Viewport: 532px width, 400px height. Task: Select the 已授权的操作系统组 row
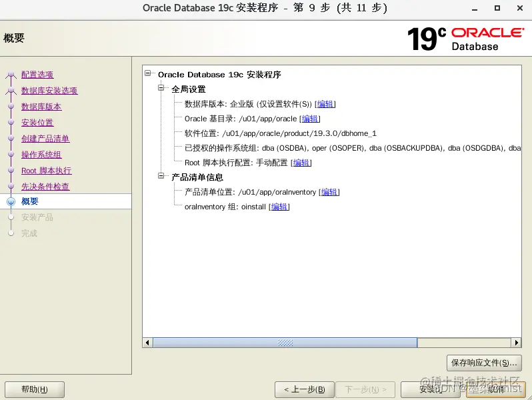tap(353, 148)
